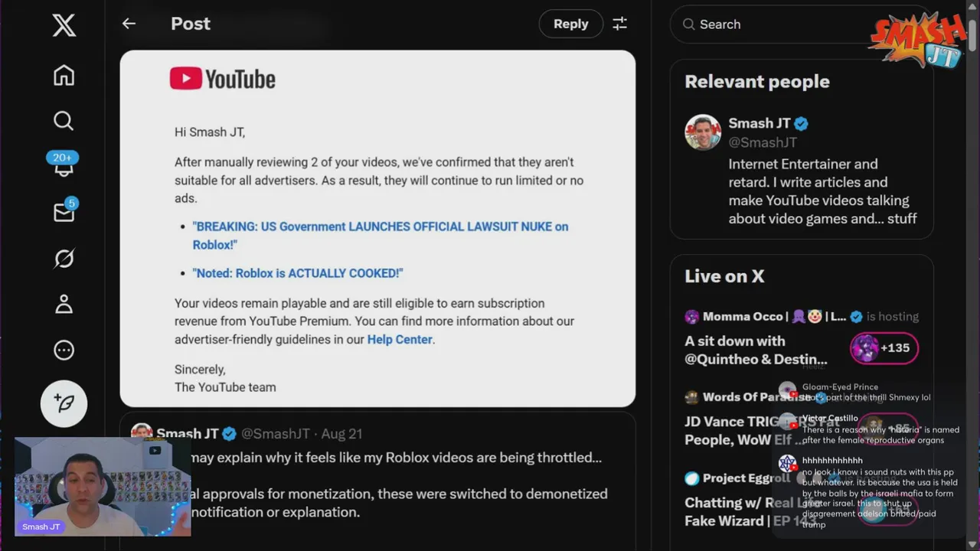980x551 pixels.
Task: Click 'Live on X' heading
Action: tap(724, 276)
